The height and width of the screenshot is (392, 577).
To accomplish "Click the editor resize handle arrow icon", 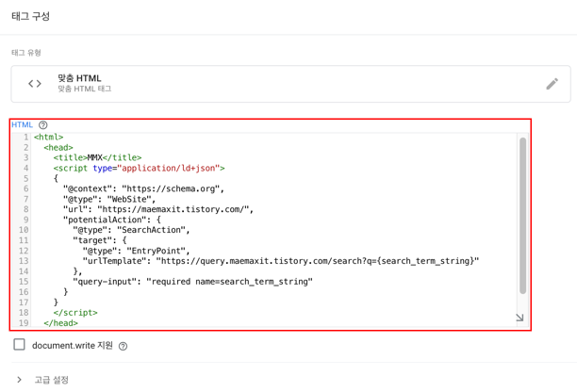I will (x=519, y=318).
